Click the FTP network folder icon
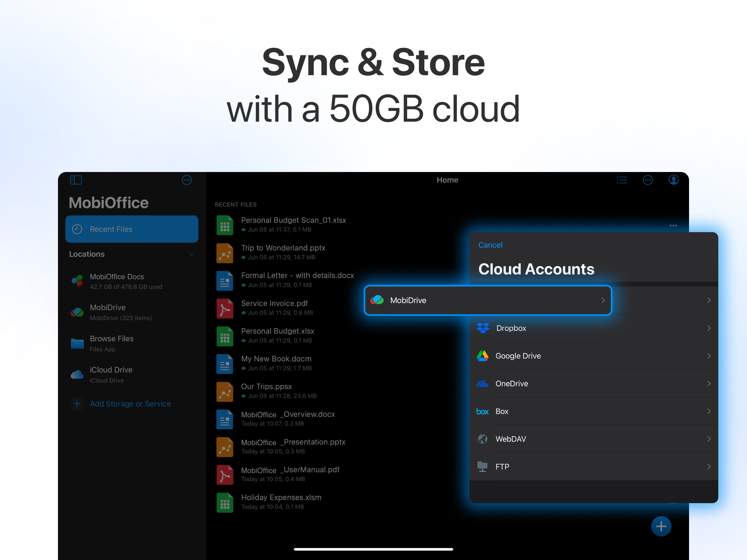747x560 pixels. click(483, 466)
